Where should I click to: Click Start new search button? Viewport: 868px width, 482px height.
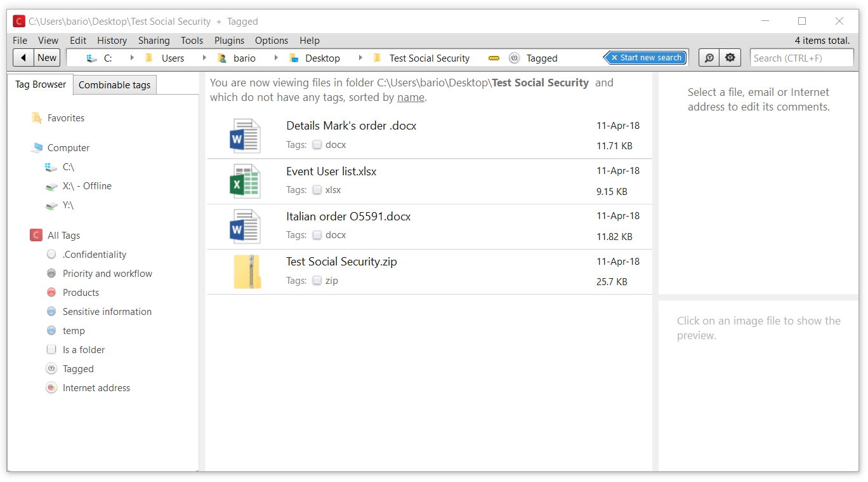646,58
